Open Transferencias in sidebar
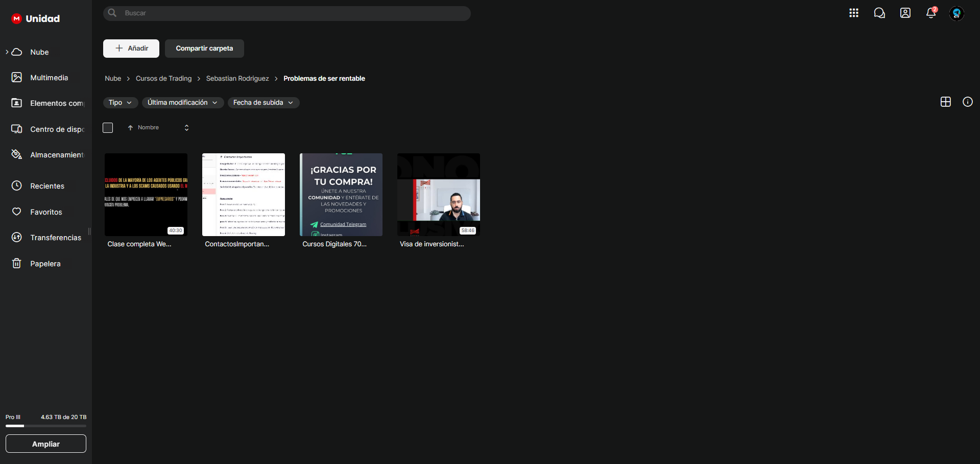 click(55, 238)
